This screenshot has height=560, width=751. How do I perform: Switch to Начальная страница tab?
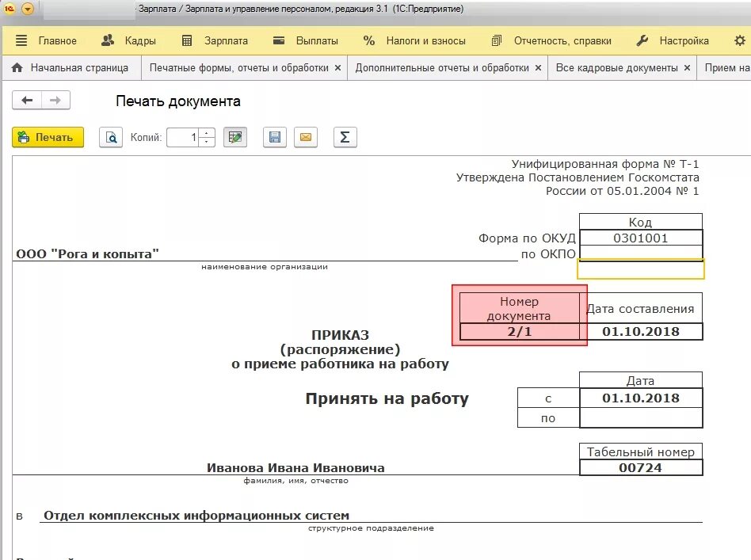pos(70,67)
